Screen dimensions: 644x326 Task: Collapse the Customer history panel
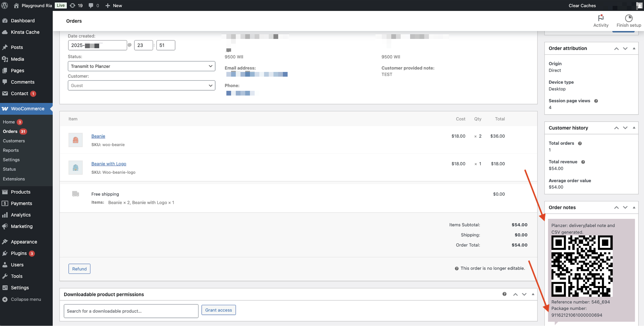[x=634, y=128]
